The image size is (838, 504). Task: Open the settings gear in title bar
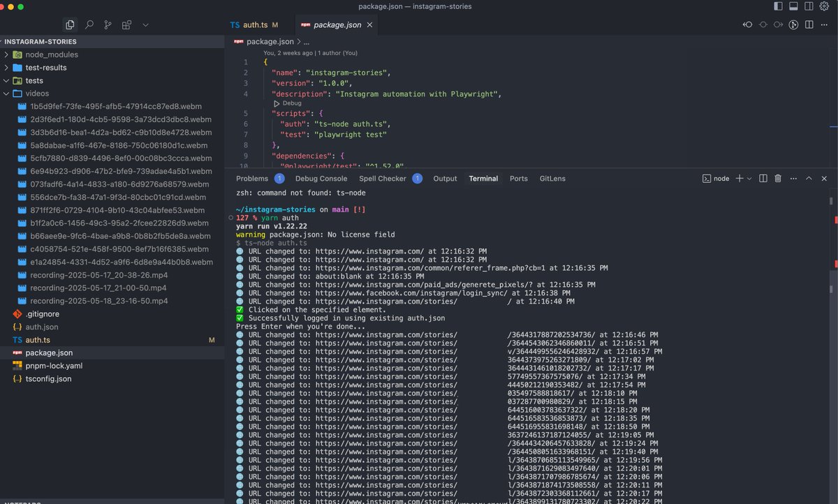[825, 6]
